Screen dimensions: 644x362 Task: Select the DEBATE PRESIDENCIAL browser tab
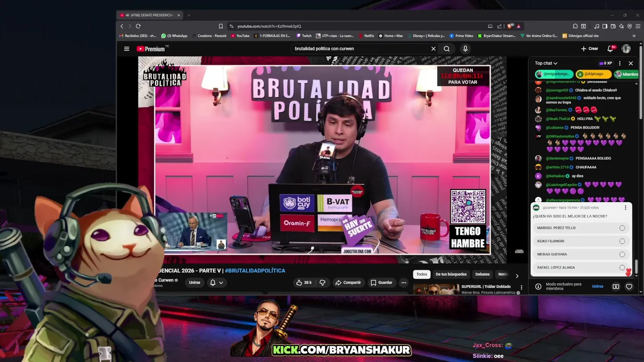[x=150, y=15]
